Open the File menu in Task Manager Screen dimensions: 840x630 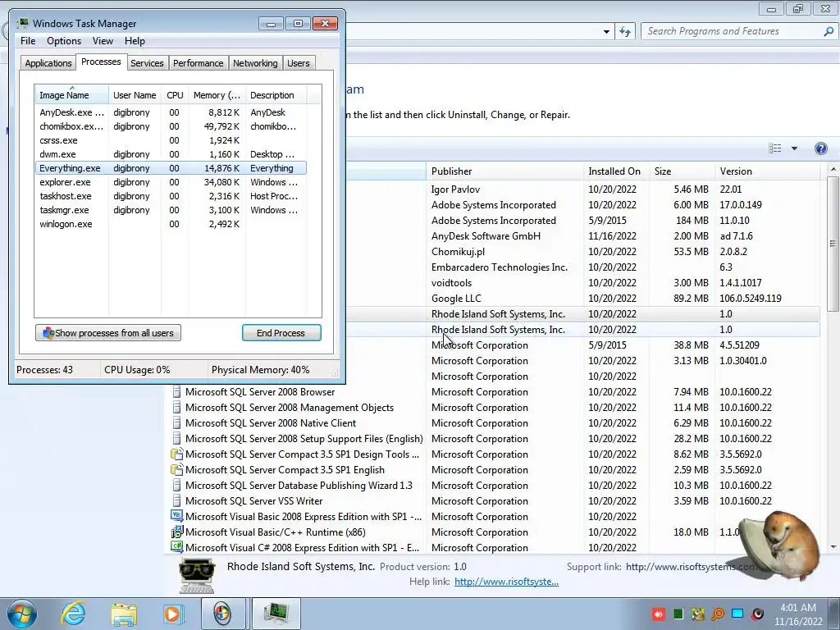[28, 41]
